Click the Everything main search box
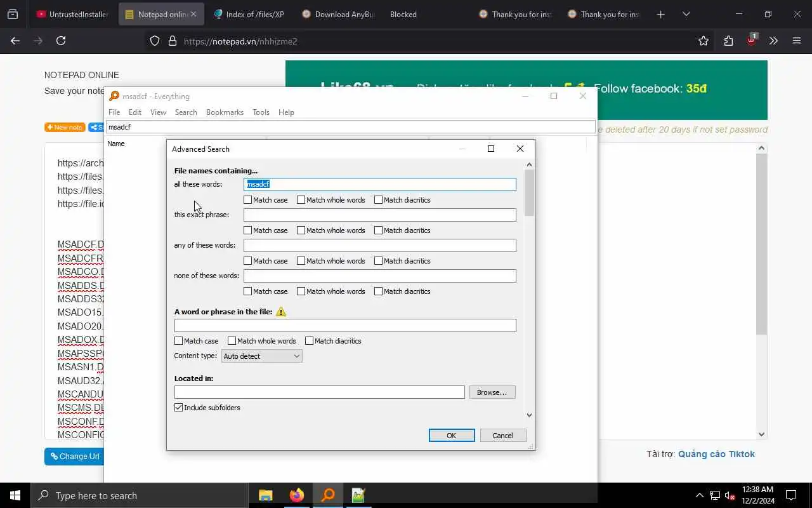Viewport: 812px width, 508px height. [x=351, y=127]
